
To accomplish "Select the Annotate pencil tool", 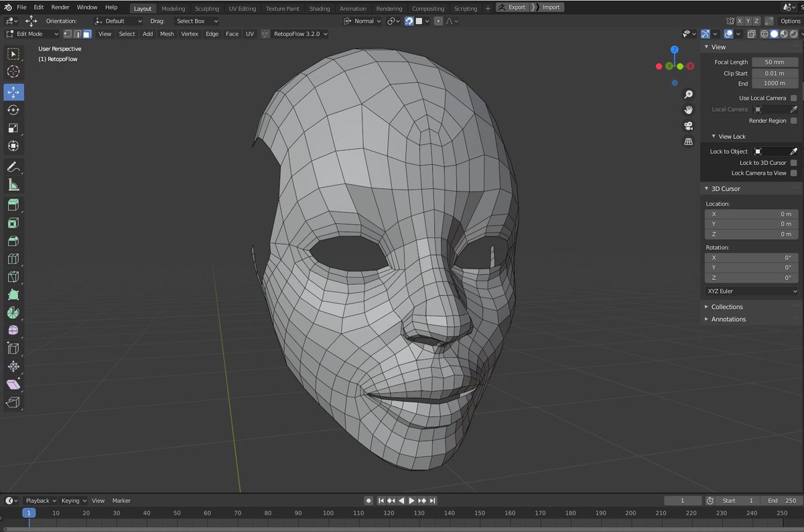I will click(x=13, y=167).
